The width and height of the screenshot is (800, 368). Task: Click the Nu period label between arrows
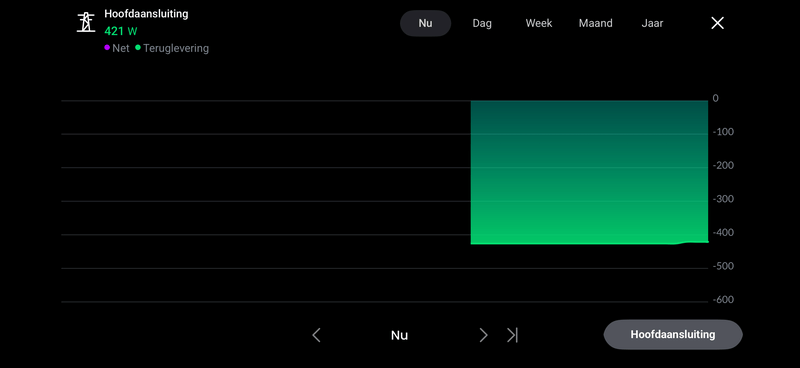coord(399,335)
